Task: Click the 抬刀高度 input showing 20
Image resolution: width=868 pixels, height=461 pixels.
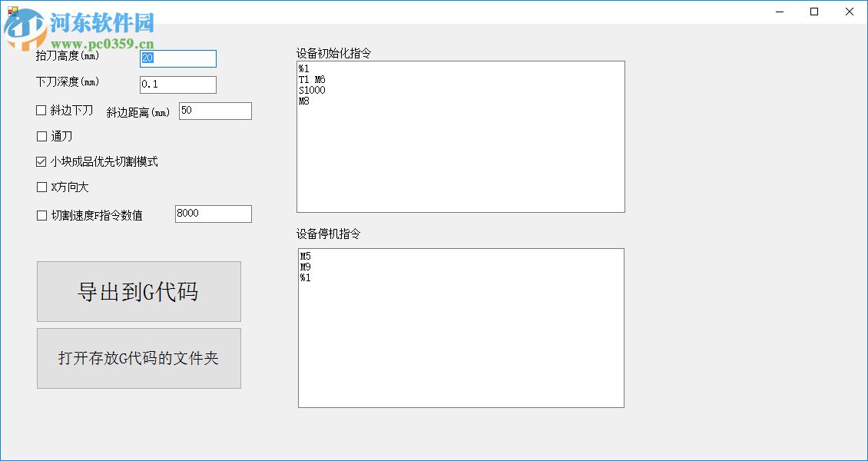Action: pyautogui.click(x=177, y=58)
